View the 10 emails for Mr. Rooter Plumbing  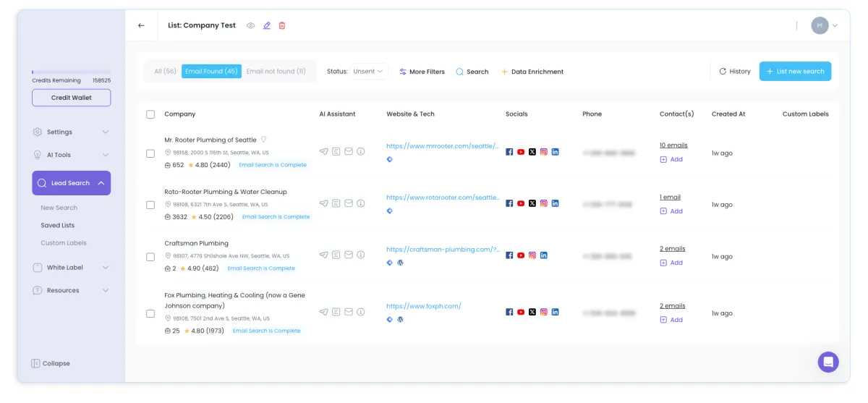point(673,145)
